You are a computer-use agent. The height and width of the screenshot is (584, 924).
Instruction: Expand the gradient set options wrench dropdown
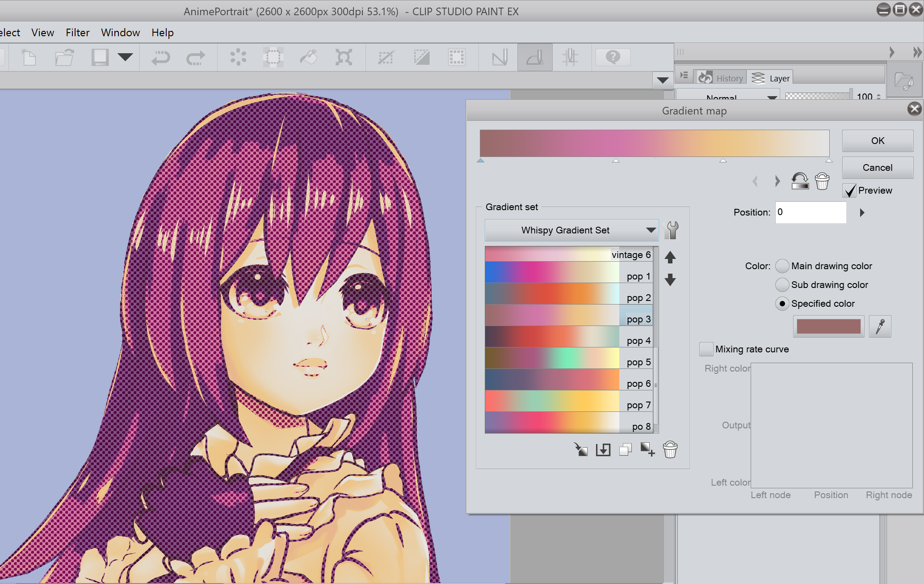[672, 229]
